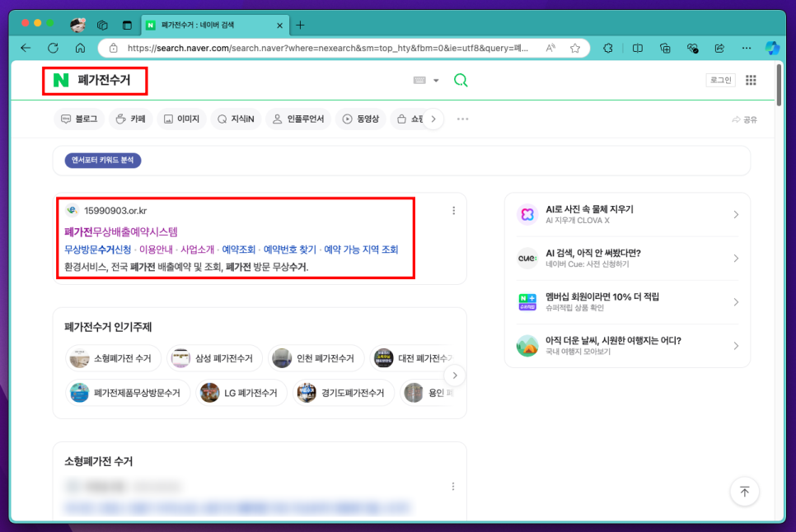The width and height of the screenshot is (796, 532).
Task: Share this page from toolbar
Action: [x=719, y=49]
